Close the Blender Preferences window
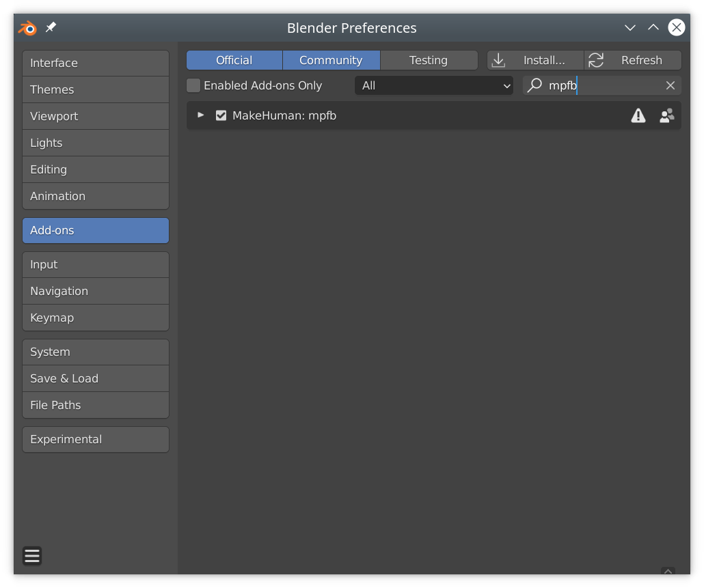The width and height of the screenshot is (704, 588). tap(676, 27)
